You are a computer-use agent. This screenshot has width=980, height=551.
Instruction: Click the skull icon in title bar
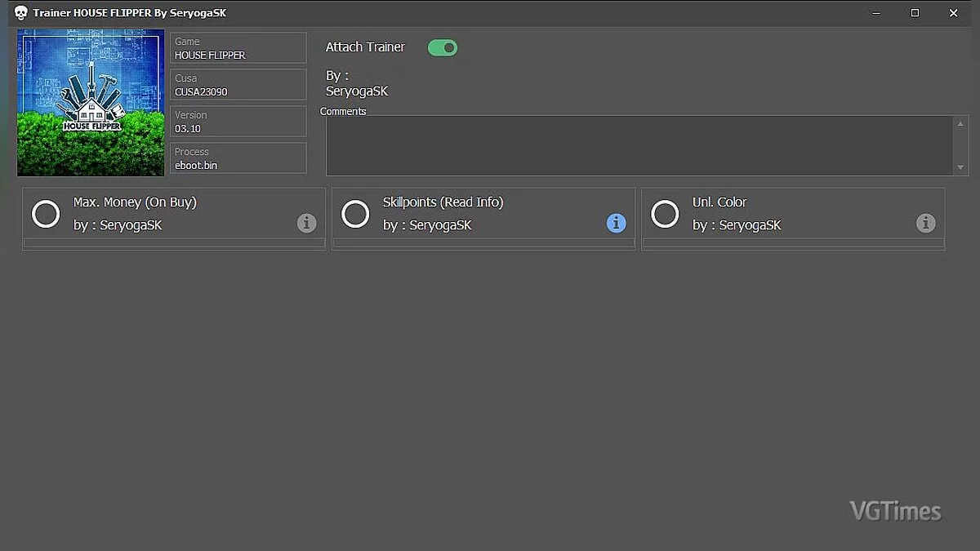21,13
